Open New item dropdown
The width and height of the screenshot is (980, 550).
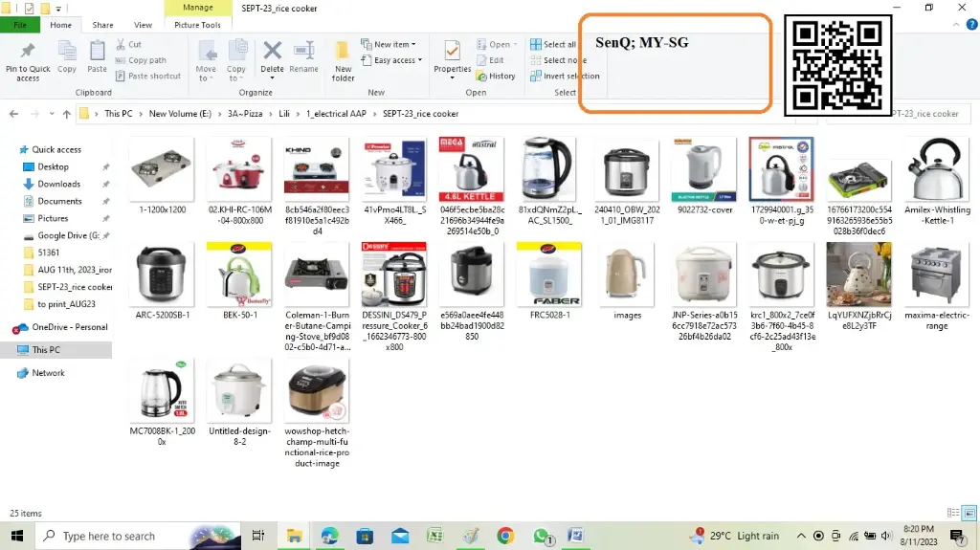389,44
